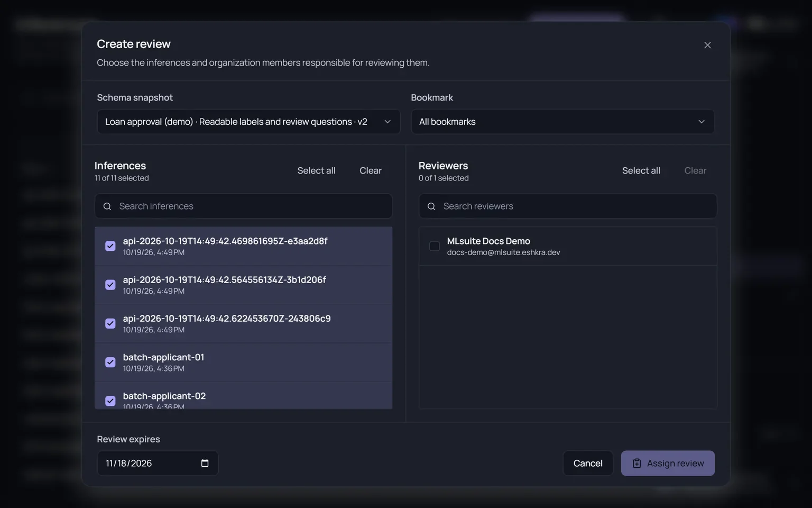Click the search icon in Search inferences

point(107,206)
